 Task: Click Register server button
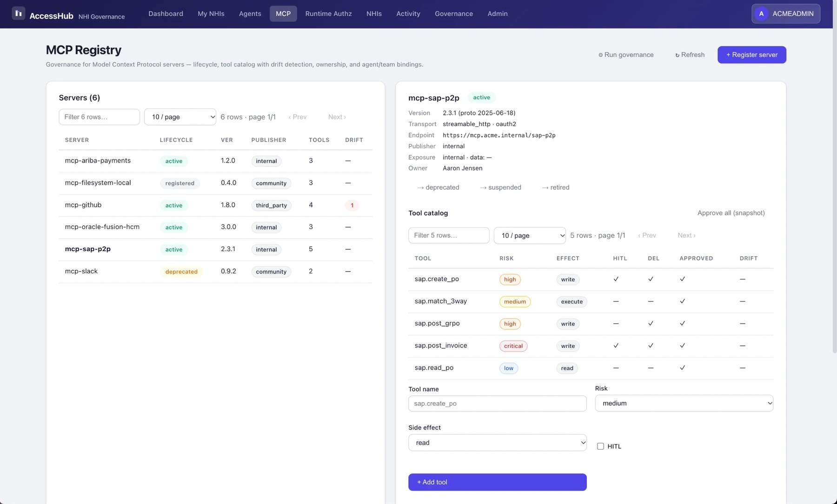tap(751, 55)
